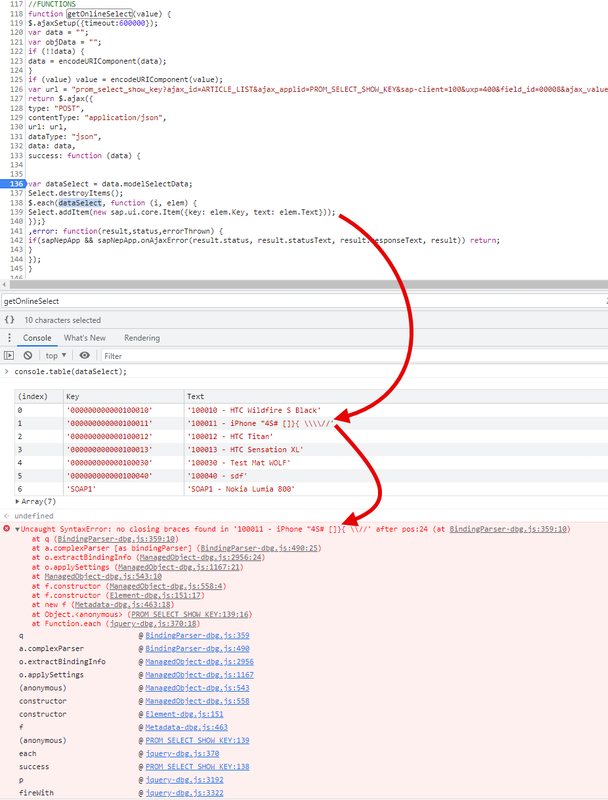Open PROM_SELECT_SHOW_KEY:139:16 link in the stack trace
Screen dimensions: 608x800
(x=190, y=614)
